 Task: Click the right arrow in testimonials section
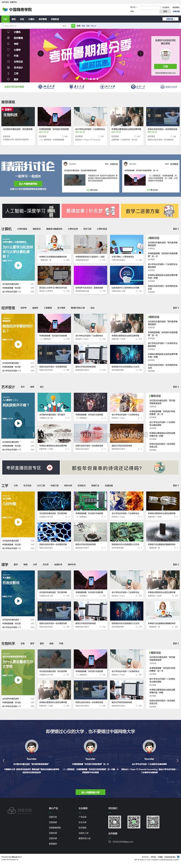[x=178, y=760]
